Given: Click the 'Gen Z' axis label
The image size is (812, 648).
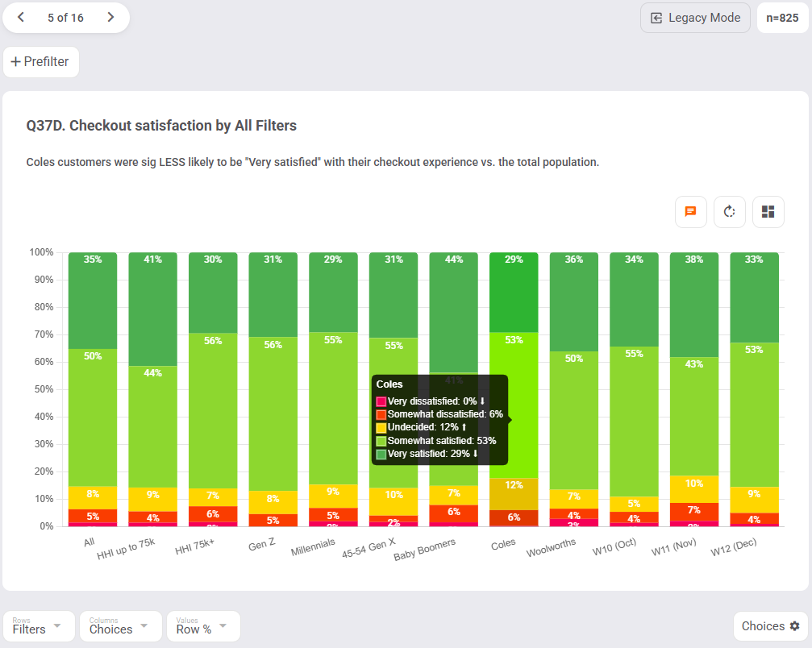Looking at the screenshot, I should [261, 545].
